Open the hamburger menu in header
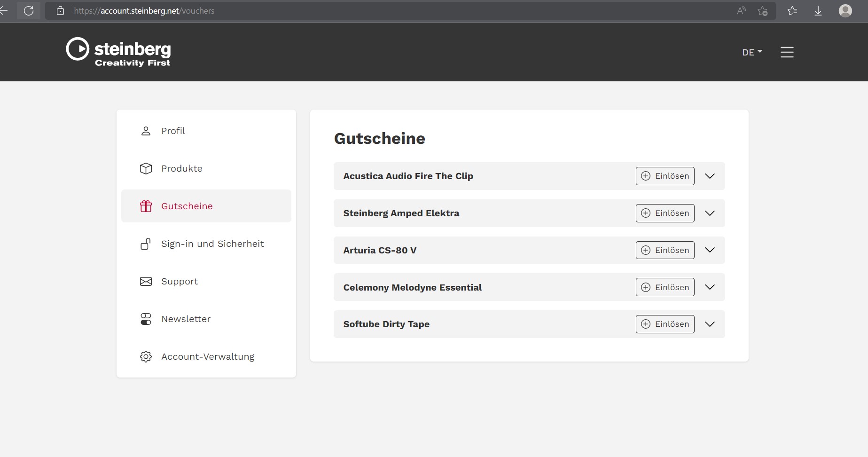Screen dimensions: 868x457 787,52
